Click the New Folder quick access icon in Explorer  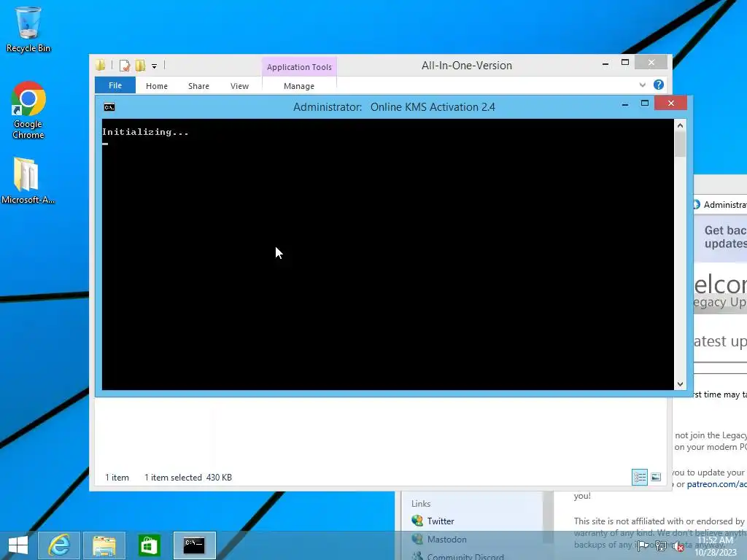click(x=140, y=65)
